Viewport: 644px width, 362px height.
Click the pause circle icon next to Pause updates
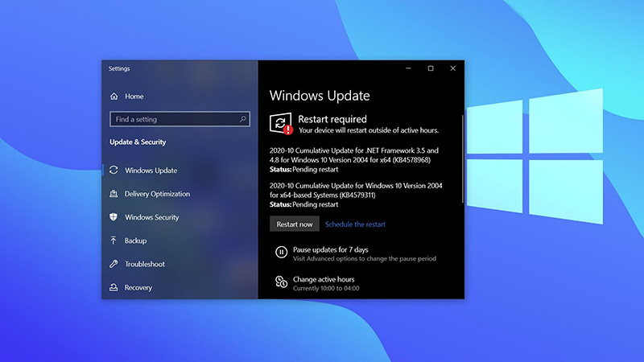281,252
